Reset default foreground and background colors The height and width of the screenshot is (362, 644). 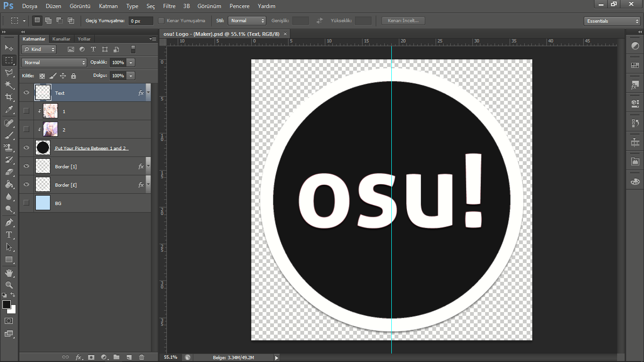pyautogui.click(x=4, y=295)
